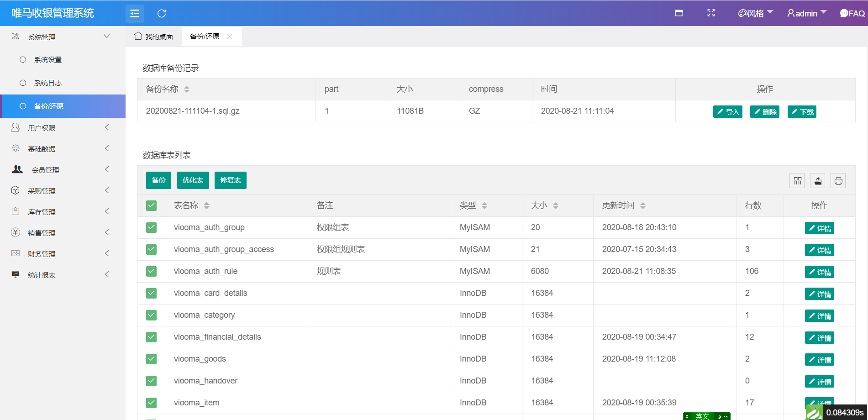Click the 备份 button
This screenshot has width=868, height=420.
tap(158, 180)
